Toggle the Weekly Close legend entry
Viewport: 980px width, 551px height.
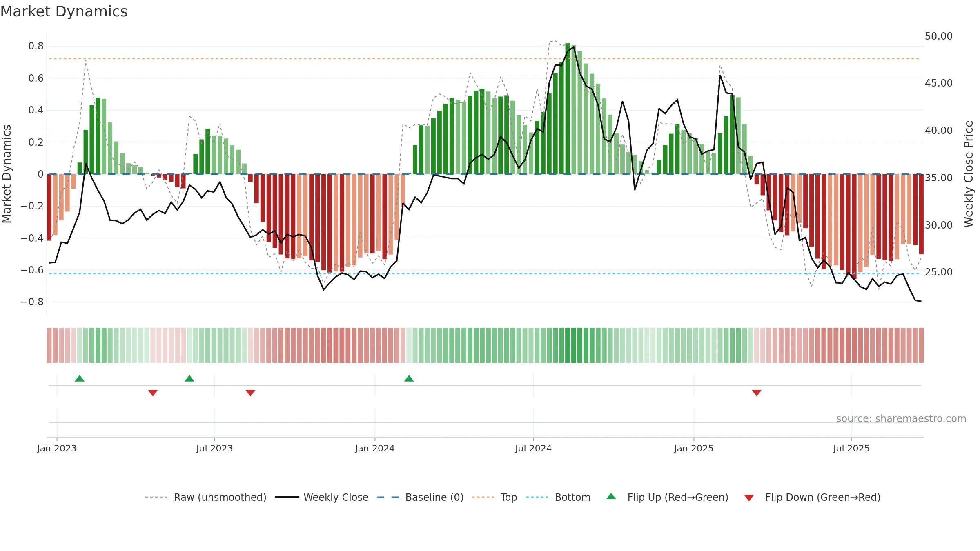322,497
